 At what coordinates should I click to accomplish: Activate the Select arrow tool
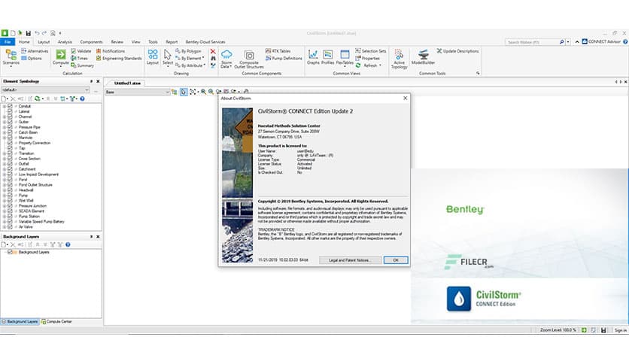tap(168, 57)
